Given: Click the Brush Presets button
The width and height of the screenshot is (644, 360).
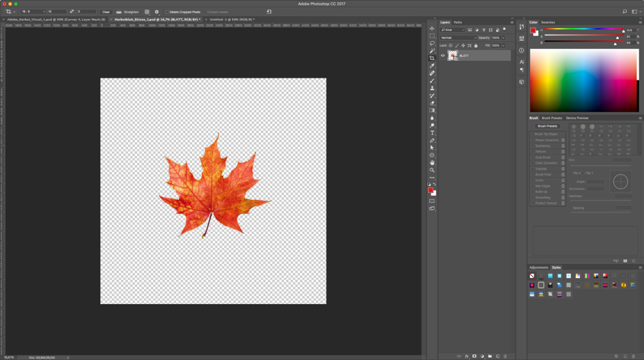Looking at the screenshot, I should coord(547,126).
